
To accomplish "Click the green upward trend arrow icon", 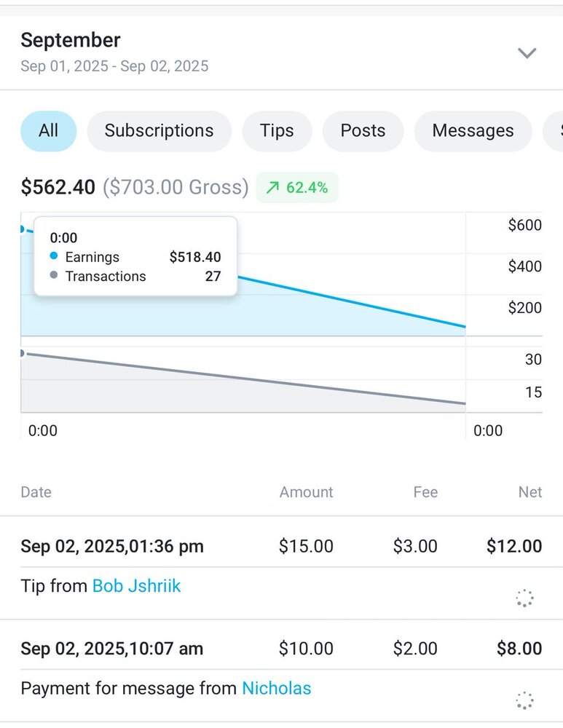I will coord(272,188).
